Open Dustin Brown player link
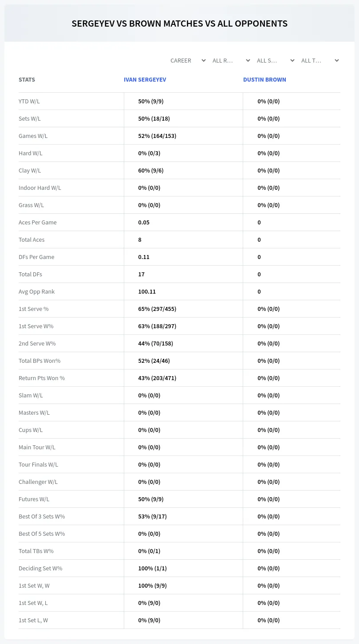Image resolution: width=359 pixels, height=644 pixels. pyautogui.click(x=264, y=80)
